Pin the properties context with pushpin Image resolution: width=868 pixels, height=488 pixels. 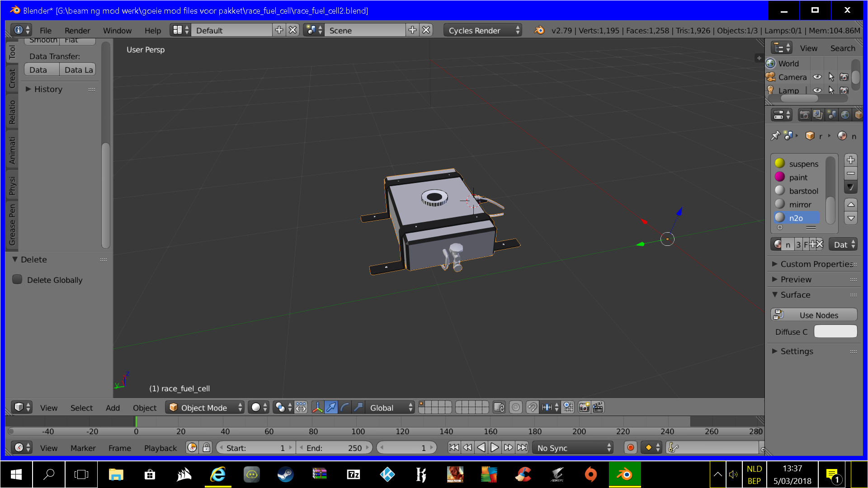[776, 136]
